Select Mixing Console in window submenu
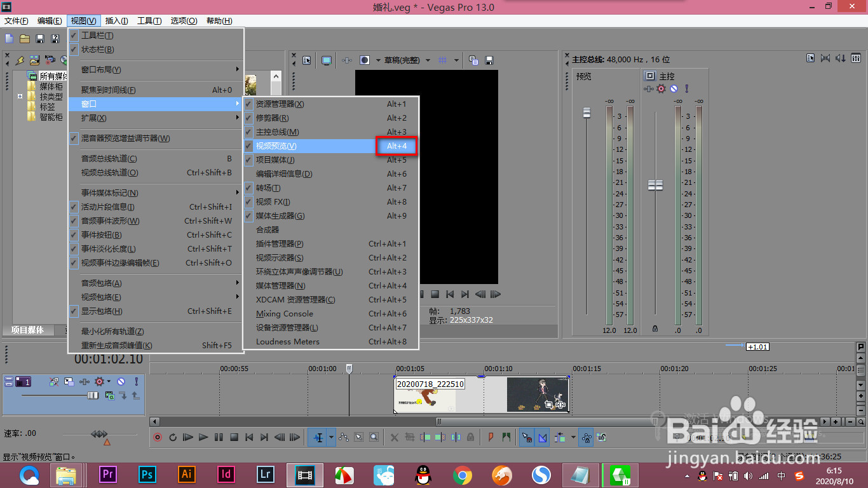Screen dimensions: 868x488 (330, 314)
